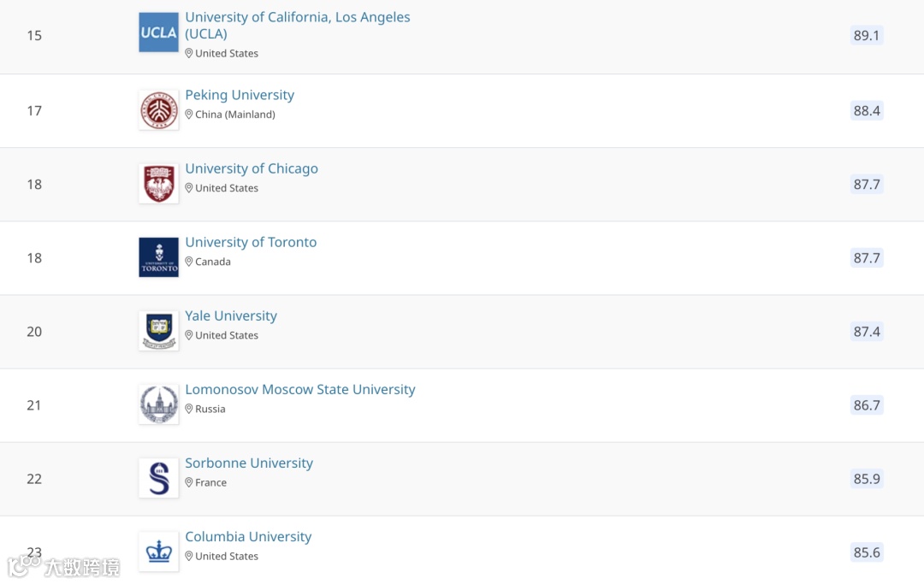924x584 pixels.
Task: Click the UCLA logo icon
Action: 158,32
